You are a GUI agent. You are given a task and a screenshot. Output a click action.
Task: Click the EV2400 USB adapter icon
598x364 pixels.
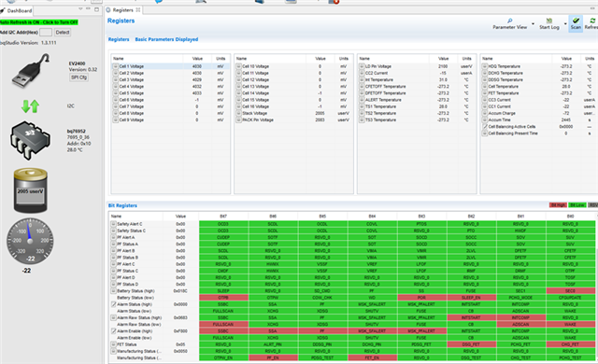(x=31, y=71)
